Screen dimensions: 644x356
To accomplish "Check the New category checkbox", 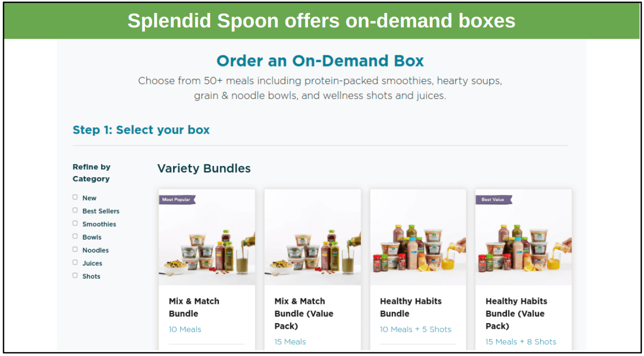I will tap(75, 197).
